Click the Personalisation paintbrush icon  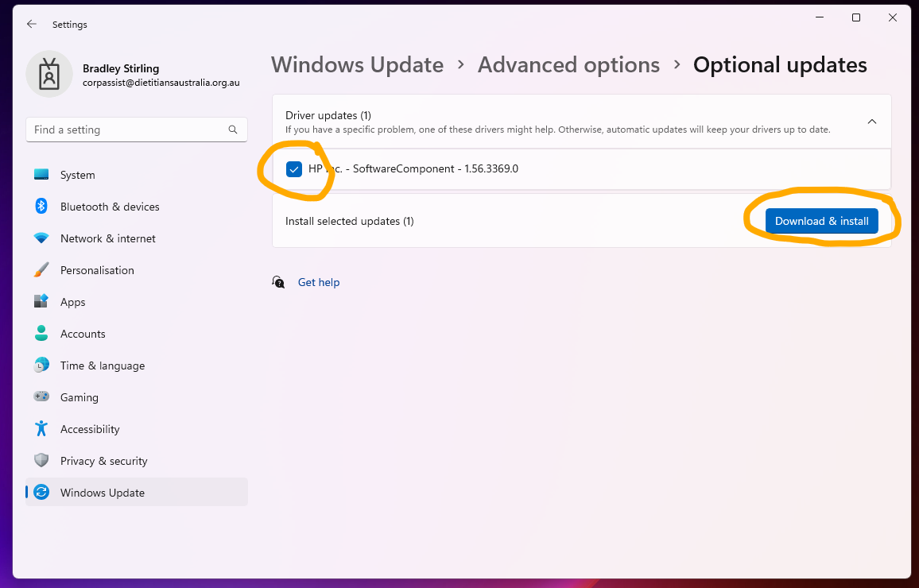[x=41, y=270]
